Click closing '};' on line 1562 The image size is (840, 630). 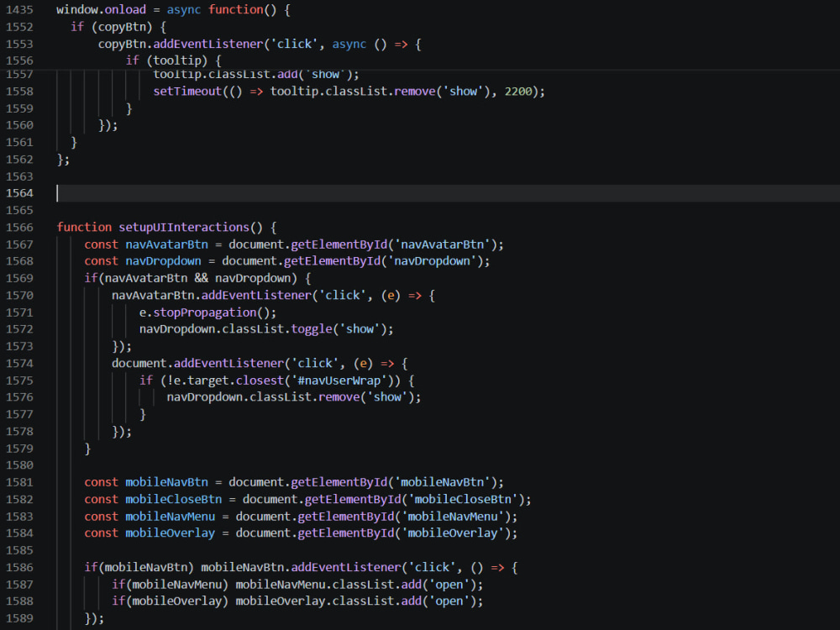point(63,159)
